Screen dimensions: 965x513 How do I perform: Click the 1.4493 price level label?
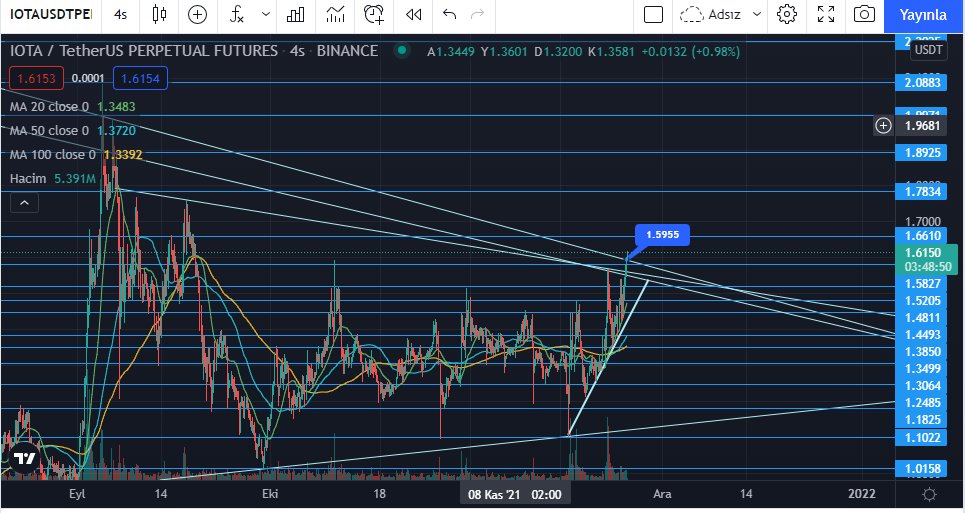[x=922, y=335]
